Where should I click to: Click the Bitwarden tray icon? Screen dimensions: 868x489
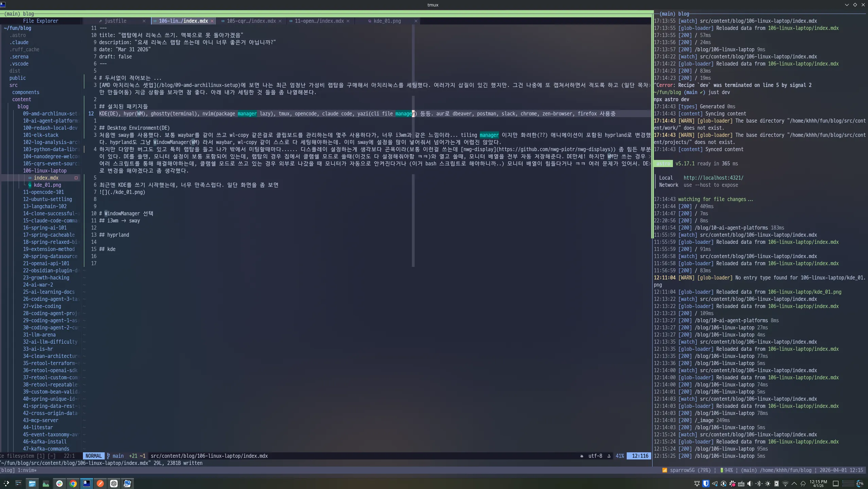(x=706, y=484)
